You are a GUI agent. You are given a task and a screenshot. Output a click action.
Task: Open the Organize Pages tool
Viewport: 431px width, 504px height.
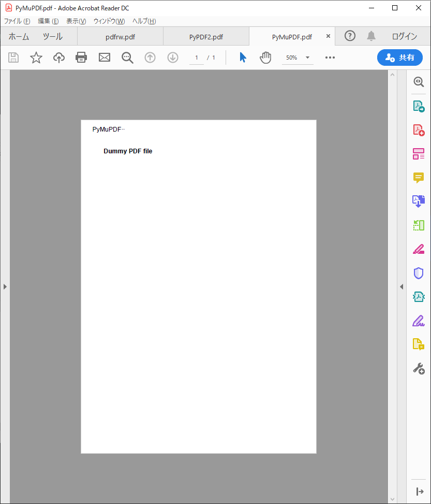pos(418,154)
